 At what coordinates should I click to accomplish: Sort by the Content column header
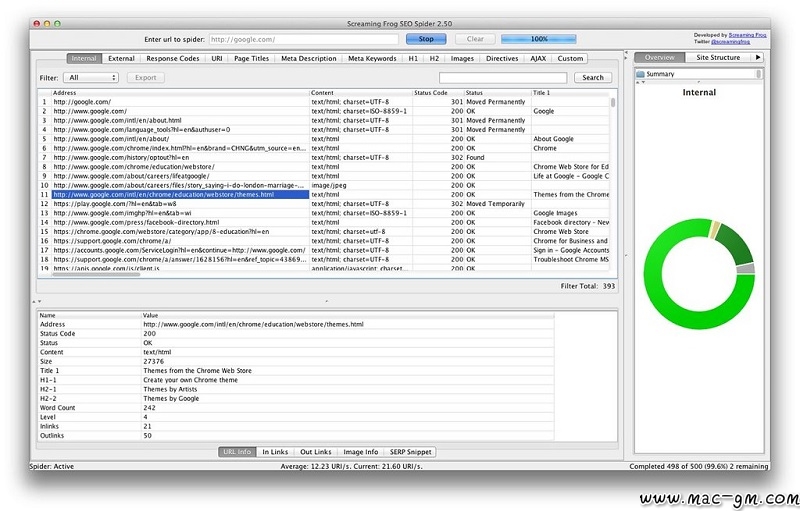(361, 93)
